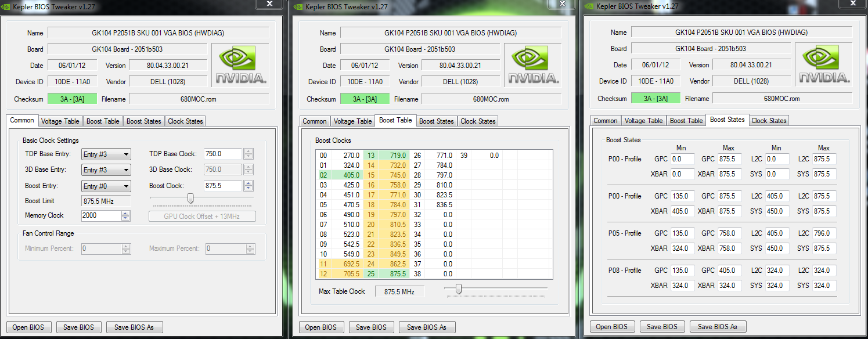Screen dimensions: 868x339
Task: Click the P05 profile GPC max field showing 758.0
Action: click(729, 233)
